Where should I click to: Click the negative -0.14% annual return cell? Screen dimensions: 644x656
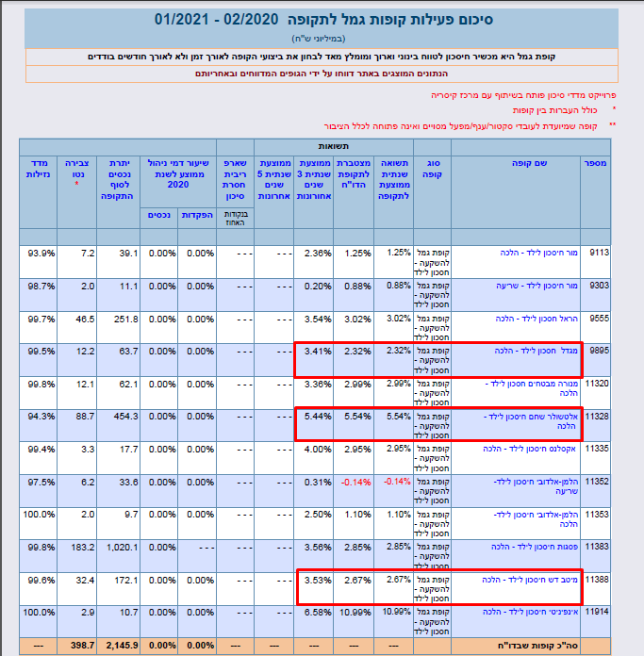pos(396,481)
